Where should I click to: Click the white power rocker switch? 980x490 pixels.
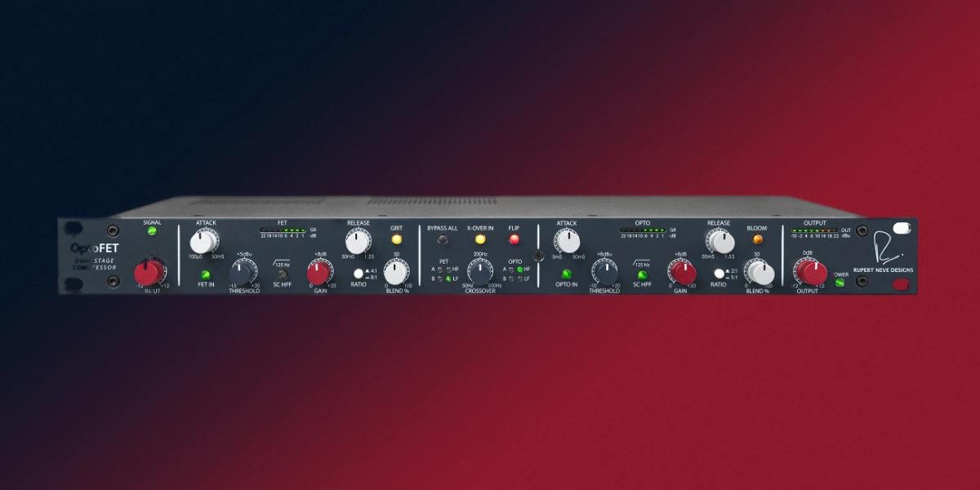(x=902, y=229)
